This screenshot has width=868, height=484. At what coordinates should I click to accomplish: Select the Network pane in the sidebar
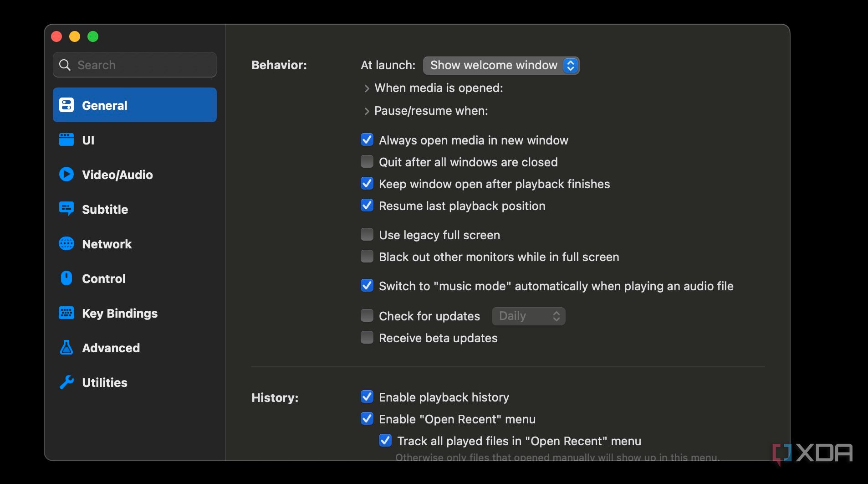pyautogui.click(x=135, y=243)
